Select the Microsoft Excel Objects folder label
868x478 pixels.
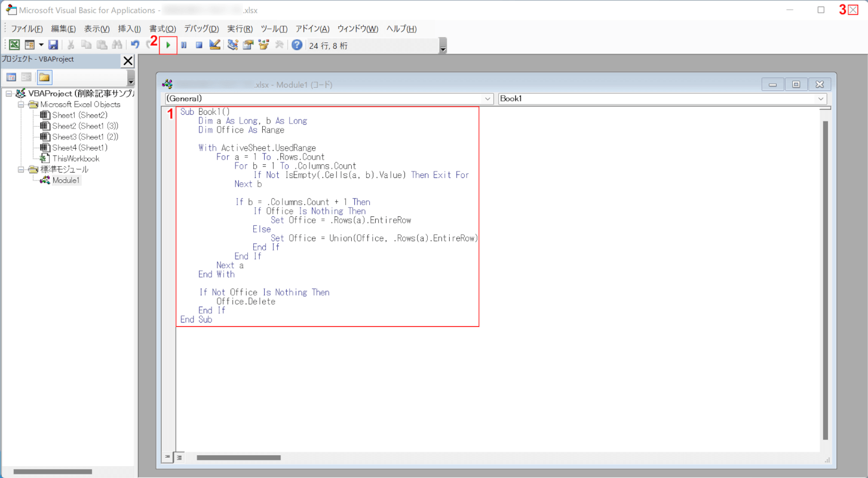click(x=80, y=104)
